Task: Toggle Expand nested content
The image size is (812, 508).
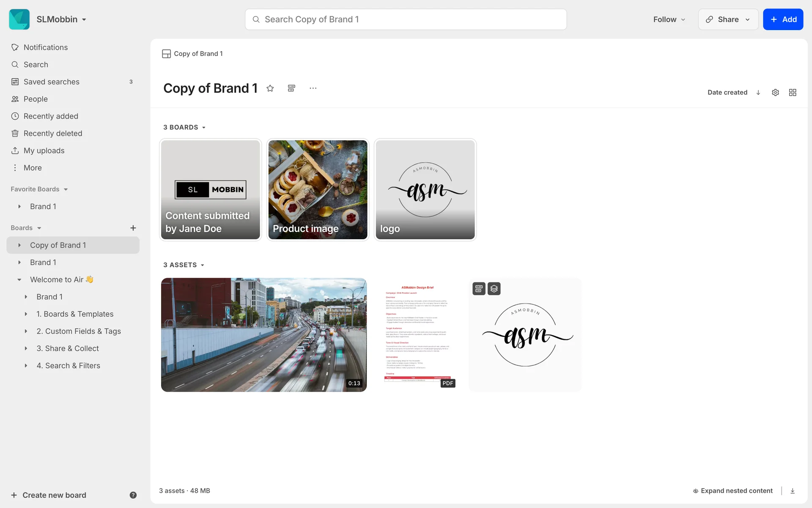Action: point(732,491)
